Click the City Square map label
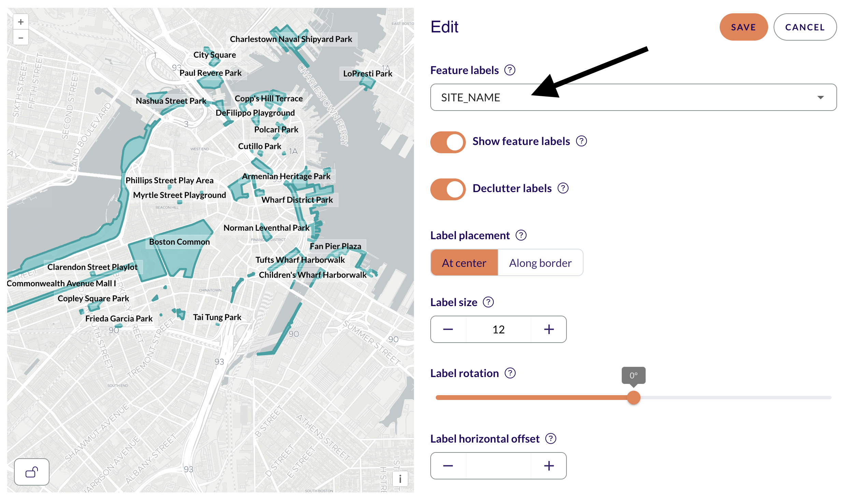This screenshot has height=504, width=848. (x=215, y=55)
